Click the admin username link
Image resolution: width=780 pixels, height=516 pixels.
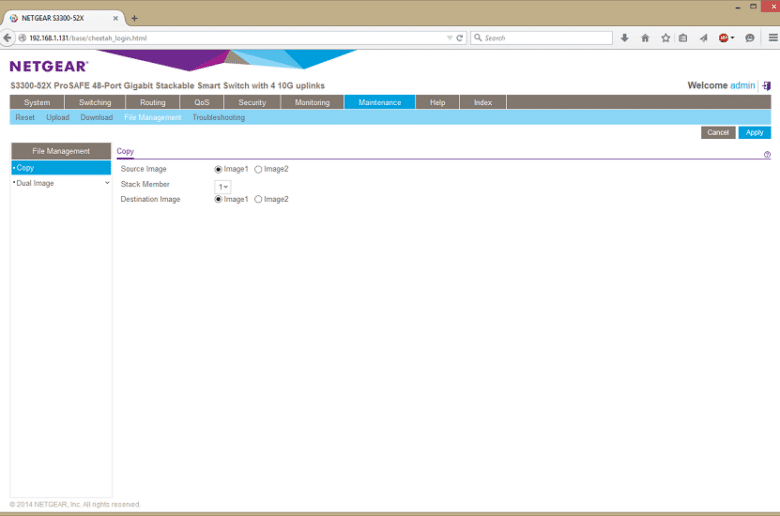click(x=743, y=85)
